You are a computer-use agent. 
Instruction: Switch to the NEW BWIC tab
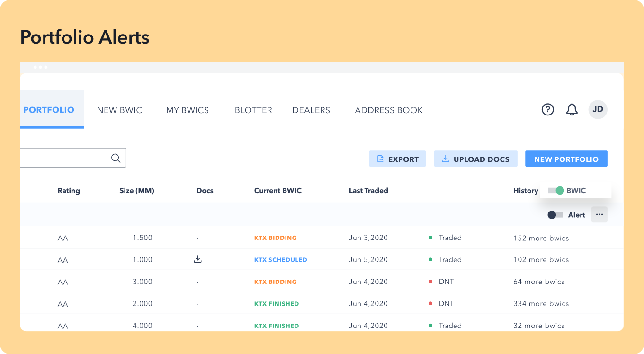pos(119,110)
